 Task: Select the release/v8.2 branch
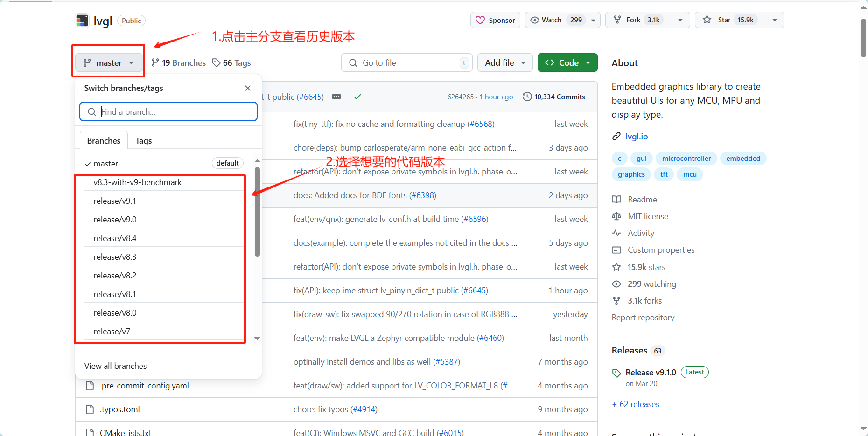point(164,276)
